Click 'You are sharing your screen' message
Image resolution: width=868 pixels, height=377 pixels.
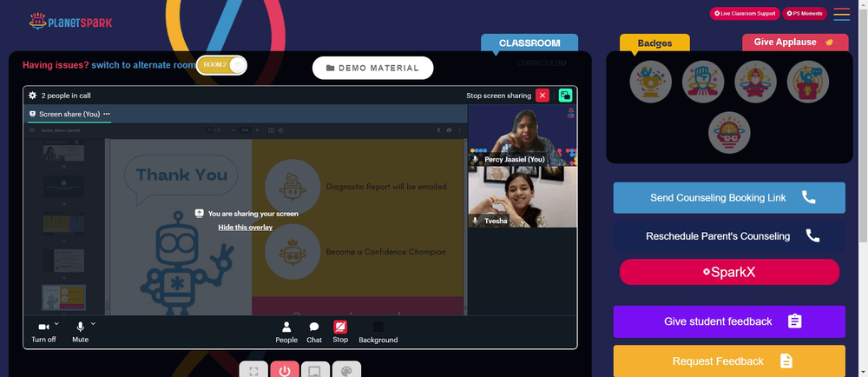253,214
